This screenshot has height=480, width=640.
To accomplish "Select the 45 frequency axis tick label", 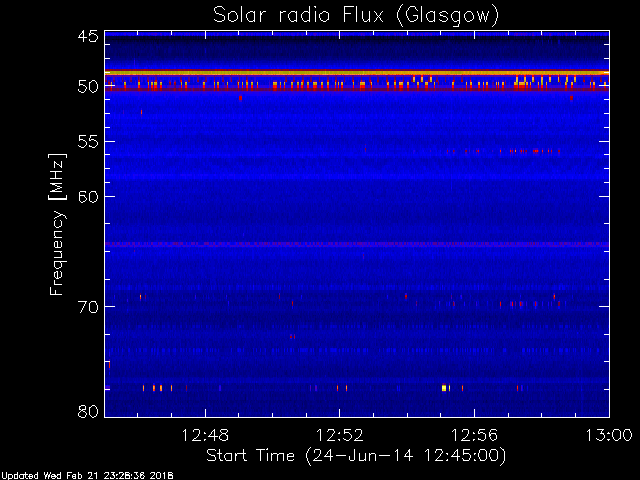I will pos(88,36).
